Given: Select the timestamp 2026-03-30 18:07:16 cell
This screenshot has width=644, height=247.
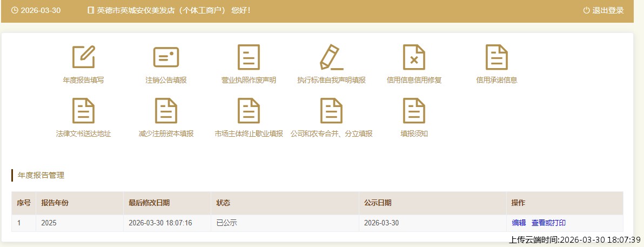Looking at the screenshot, I should pos(167,223).
